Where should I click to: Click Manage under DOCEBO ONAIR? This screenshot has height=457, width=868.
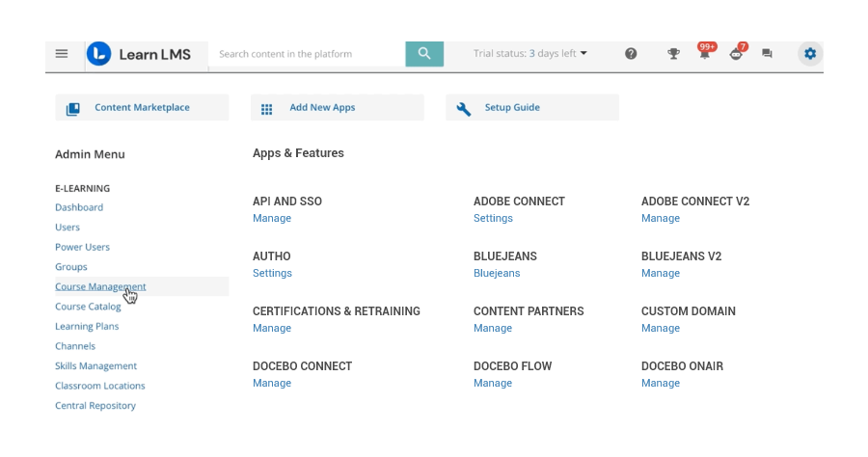click(661, 383)
